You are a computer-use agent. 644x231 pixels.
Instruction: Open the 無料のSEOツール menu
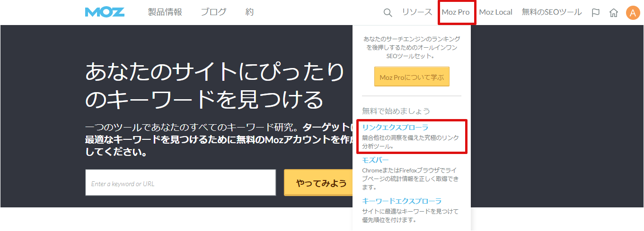[552, 12]
